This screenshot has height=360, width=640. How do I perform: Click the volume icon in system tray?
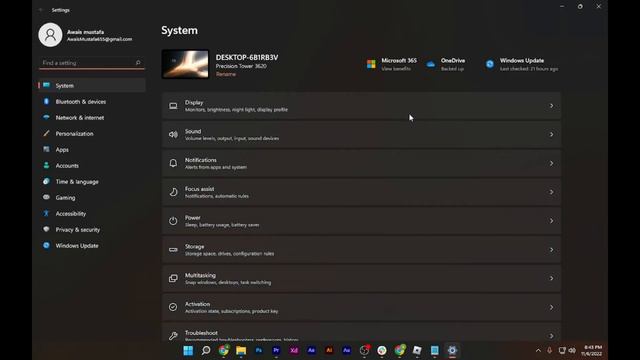pyautogui.click(x=572, y=351)
